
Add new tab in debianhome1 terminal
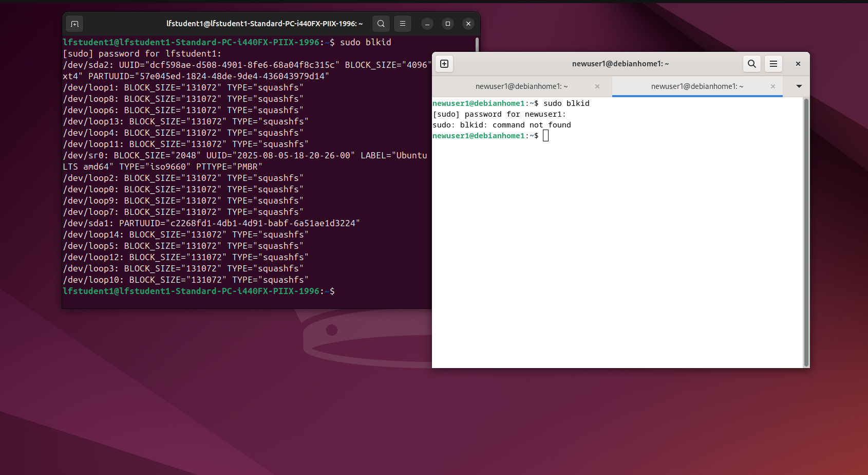pos(444,64)
